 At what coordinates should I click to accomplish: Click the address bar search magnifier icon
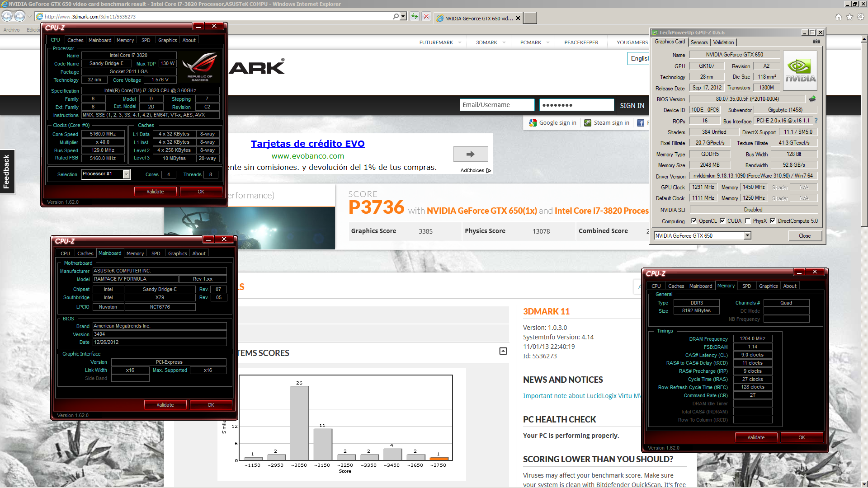(396, 16)
